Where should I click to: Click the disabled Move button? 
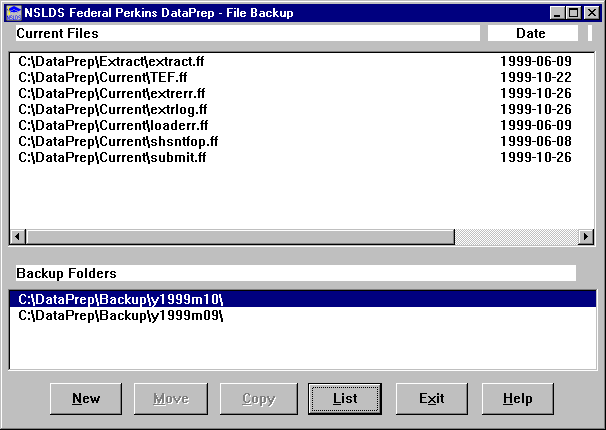[x=171, y=399]
